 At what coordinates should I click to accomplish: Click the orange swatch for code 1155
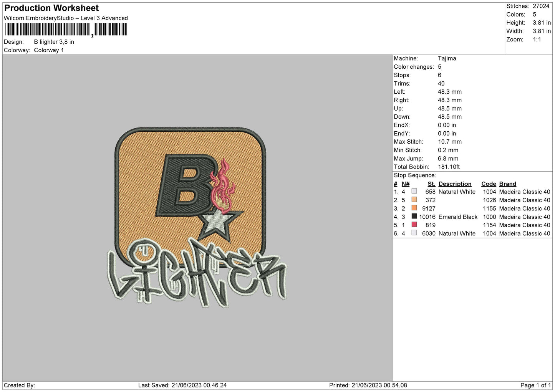pyautogui.click(x=414, y=208)
